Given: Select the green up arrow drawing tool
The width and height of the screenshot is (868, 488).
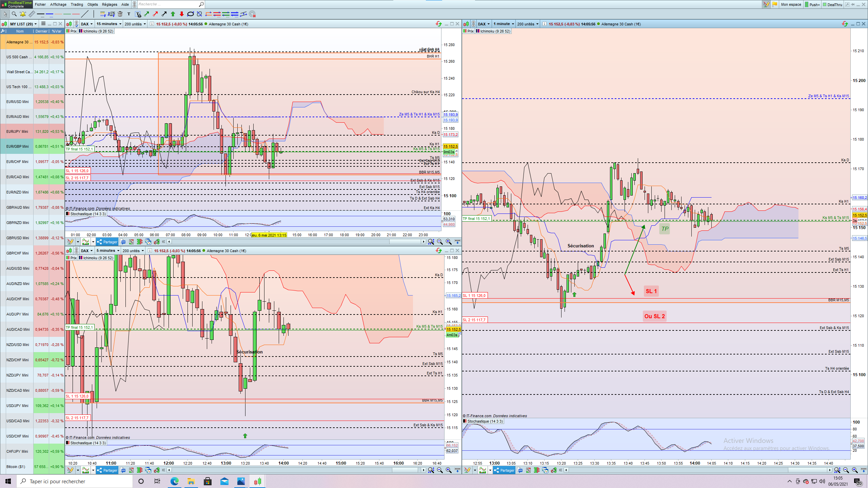Looking at the screenshot, I should (173, 14).
